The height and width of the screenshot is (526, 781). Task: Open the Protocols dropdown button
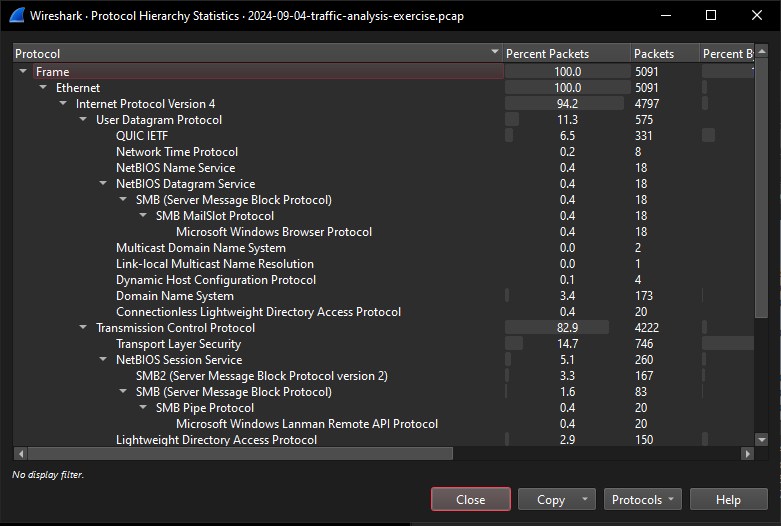(x=642, y=499)
